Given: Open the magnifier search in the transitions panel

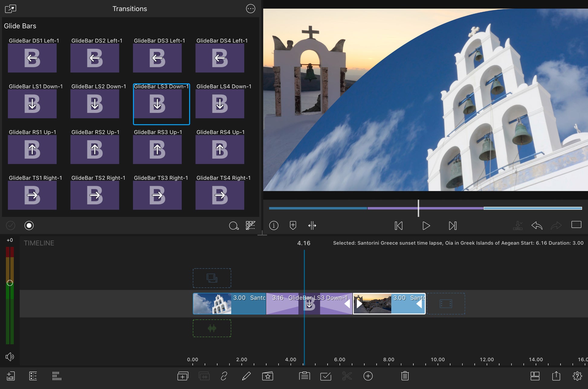Looking at the screenshot, I should 234,225.
